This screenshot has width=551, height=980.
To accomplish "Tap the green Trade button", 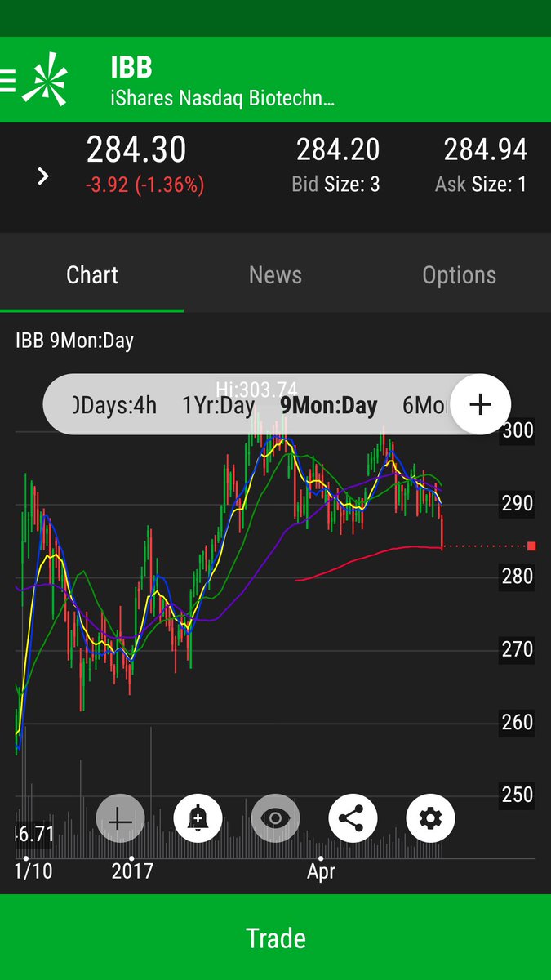I will click(275, 938).
